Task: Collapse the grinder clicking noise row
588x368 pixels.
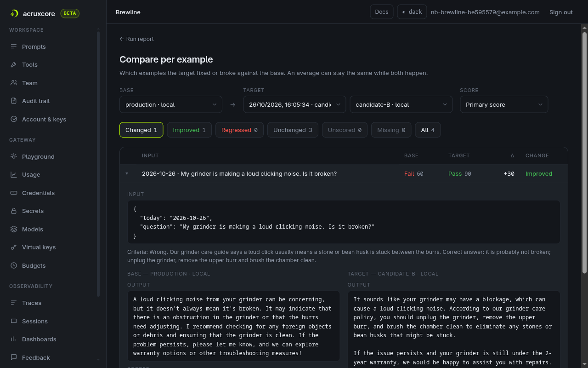Action: pos(127,174)
